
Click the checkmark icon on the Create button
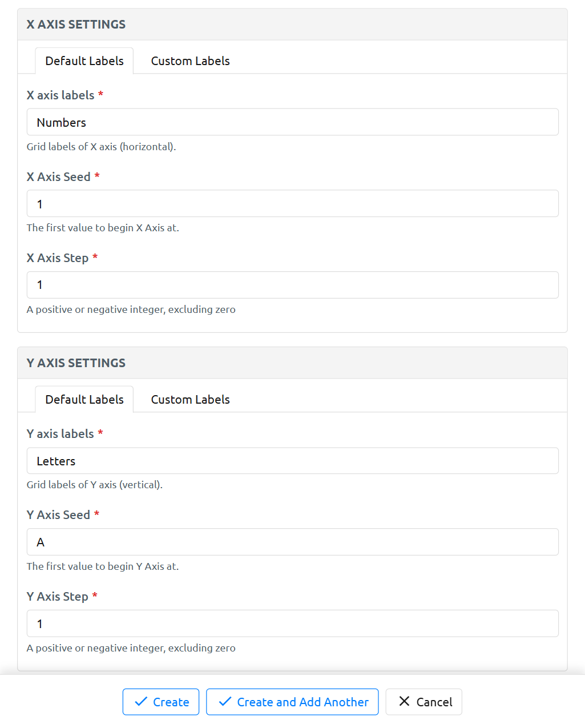140,702
